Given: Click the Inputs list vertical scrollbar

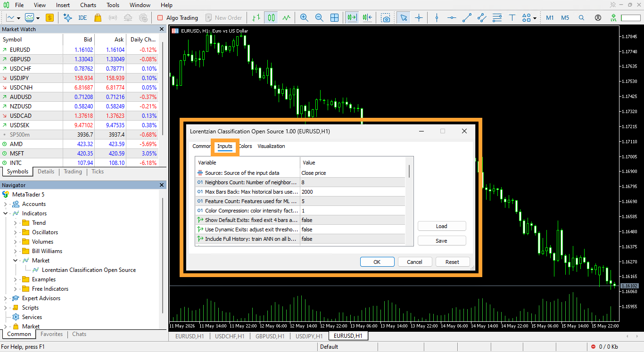Looking at the screenshot, I should 409,171.
